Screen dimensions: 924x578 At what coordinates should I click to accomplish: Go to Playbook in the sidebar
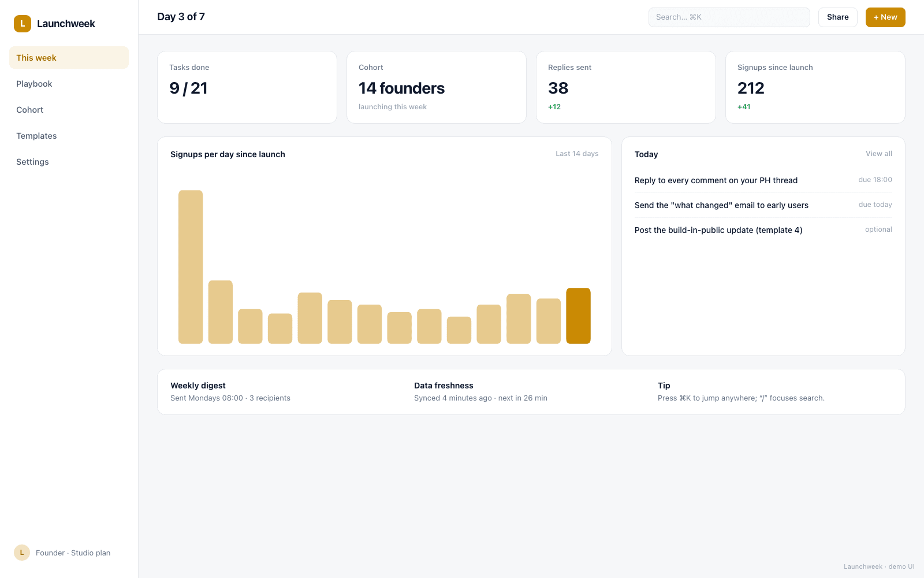pyautogui.click(x=69, y=84)
